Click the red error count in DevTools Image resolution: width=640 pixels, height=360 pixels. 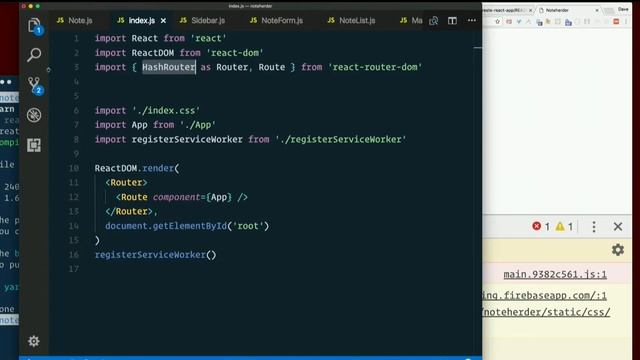541,226
